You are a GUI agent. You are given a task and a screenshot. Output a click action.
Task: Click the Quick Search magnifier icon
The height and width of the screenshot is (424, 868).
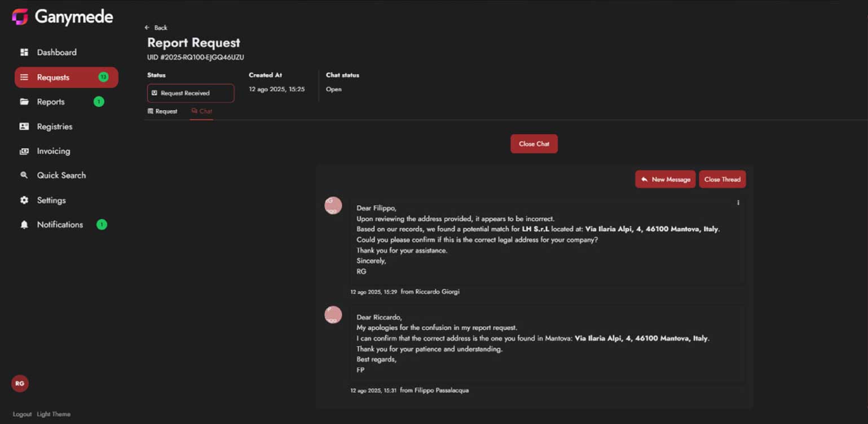pyautogui.click(x=24, y=176)
